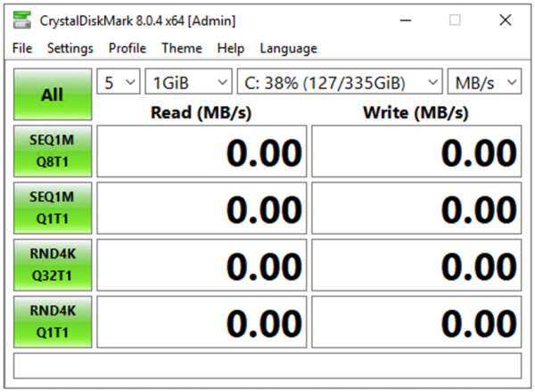Minimize the CrystalDiskMark window

407,20
